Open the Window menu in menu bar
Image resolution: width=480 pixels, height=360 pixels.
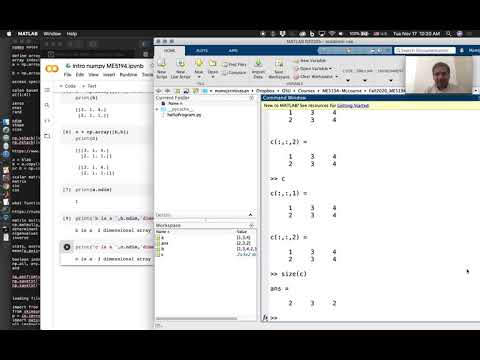pyautogui.click(x=52, y=34)
